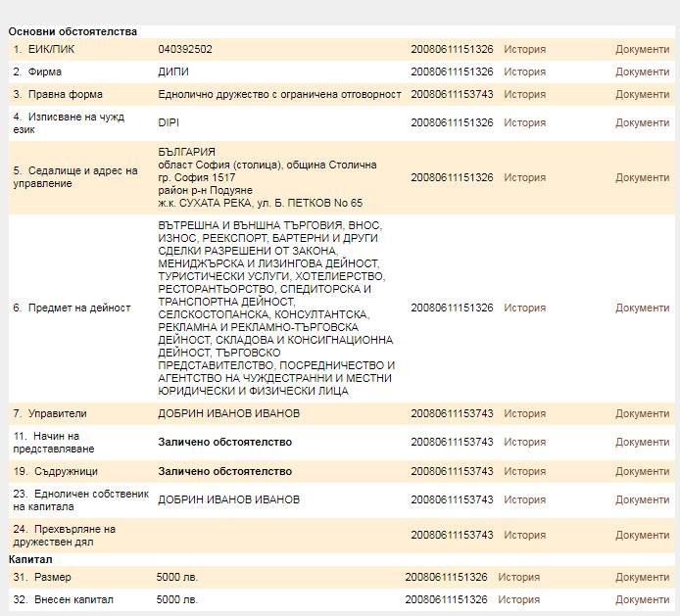View Документи for Правна форма

pyautogui.click(x=642, y=94)
